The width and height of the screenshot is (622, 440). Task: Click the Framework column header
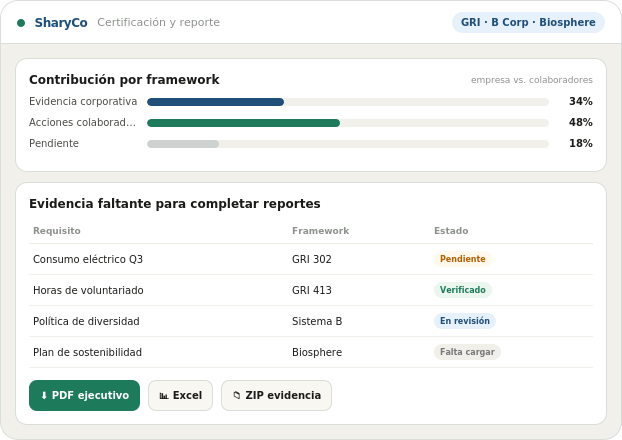tap(321, 231)
